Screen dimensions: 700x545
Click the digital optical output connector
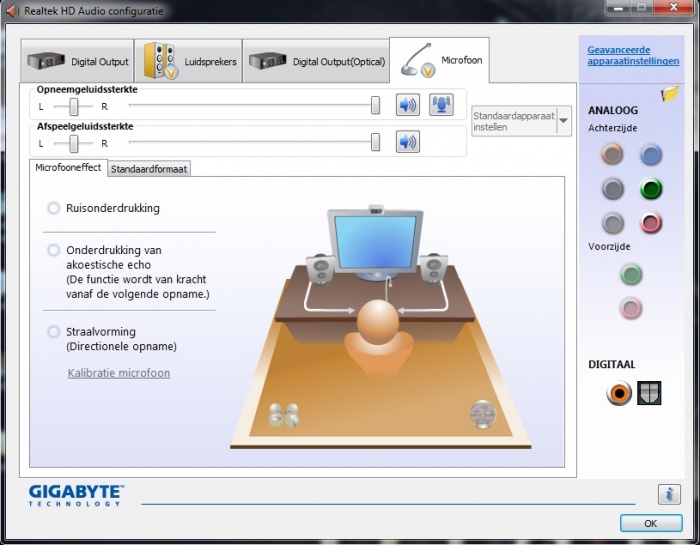pyautogui.click(x=649, y=393)
